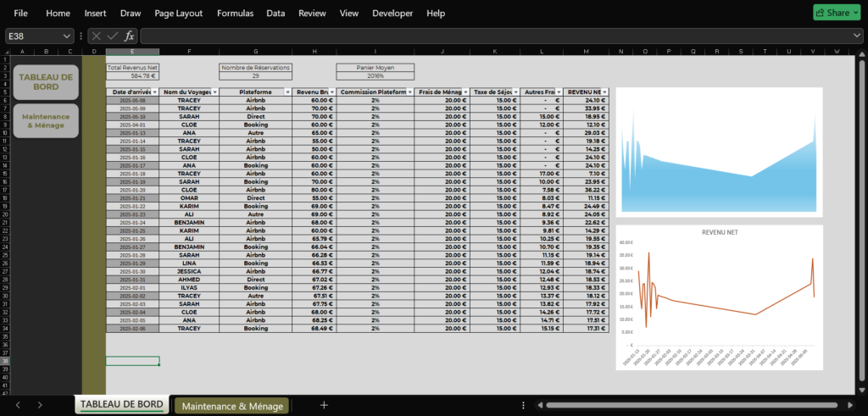Click date cell 2025-02-06

coord(132,328)
